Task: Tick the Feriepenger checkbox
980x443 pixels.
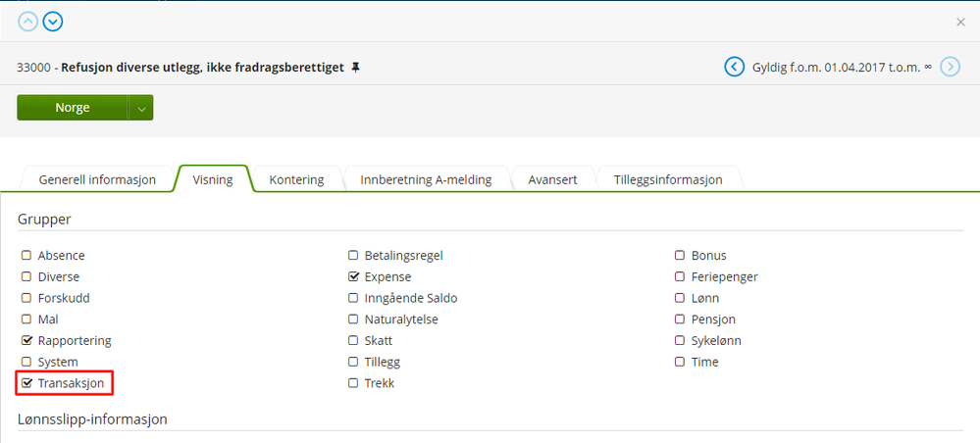Action: tap(680, 276)
